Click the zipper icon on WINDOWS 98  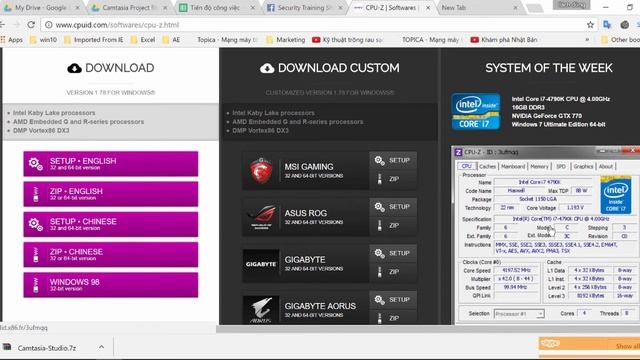coord(36,285)
